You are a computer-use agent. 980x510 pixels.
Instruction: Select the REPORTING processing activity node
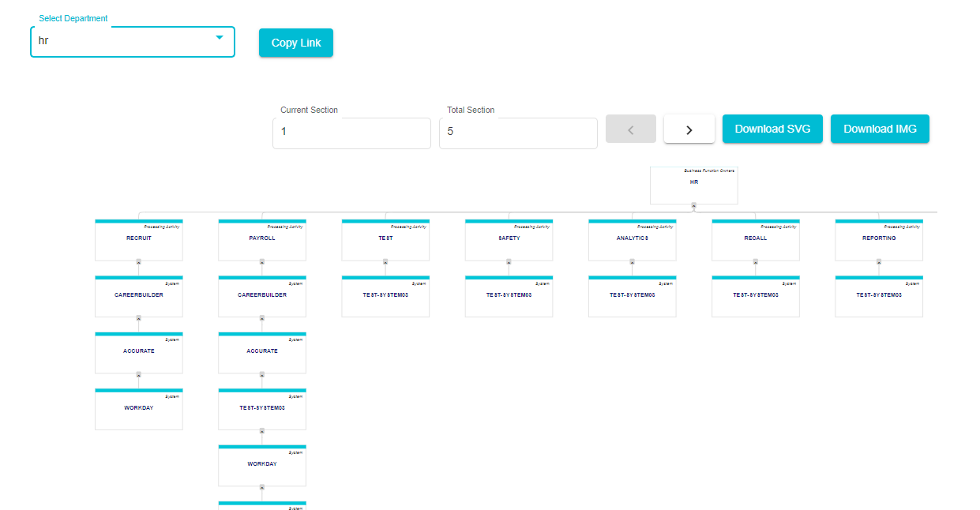879,240
